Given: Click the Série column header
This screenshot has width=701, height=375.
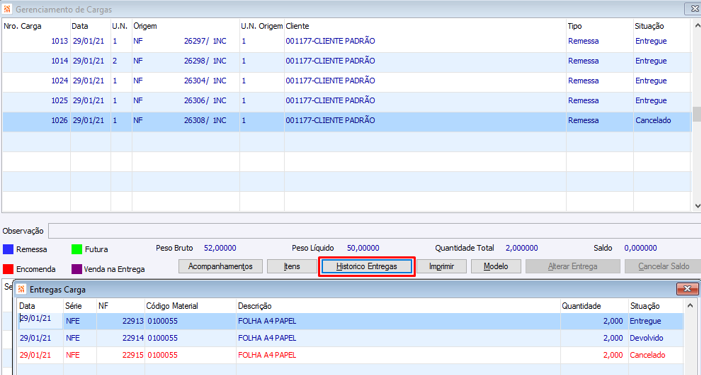Looking at the screenshot, I should click(73, 306).
